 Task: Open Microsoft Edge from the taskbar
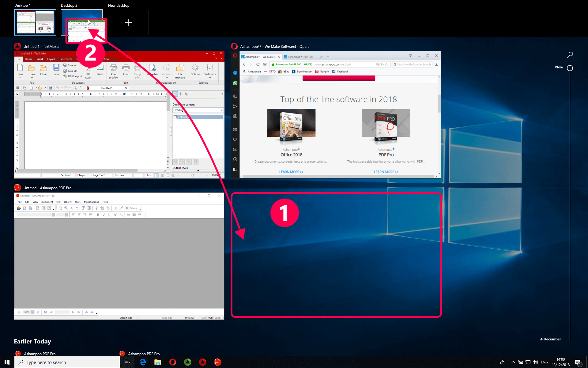click(143, 362)
